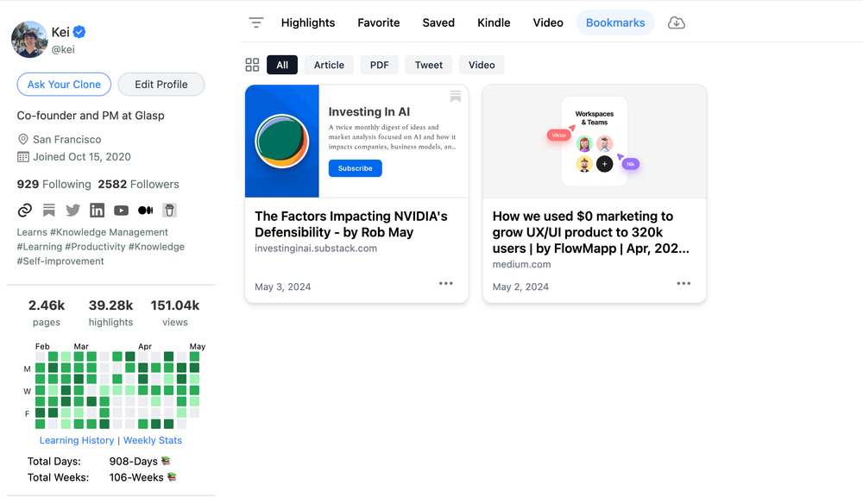The image size is (863, 504).
Task: Select the Bookmarks tab
Action: tap(615, 22)
